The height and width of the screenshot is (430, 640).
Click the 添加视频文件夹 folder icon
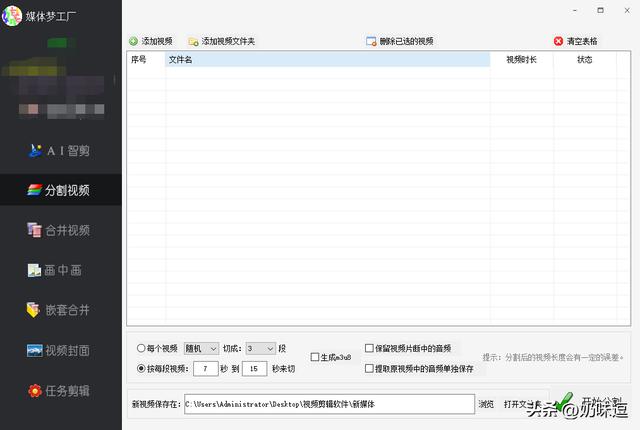pyautogui.click(x=193, y=42)
